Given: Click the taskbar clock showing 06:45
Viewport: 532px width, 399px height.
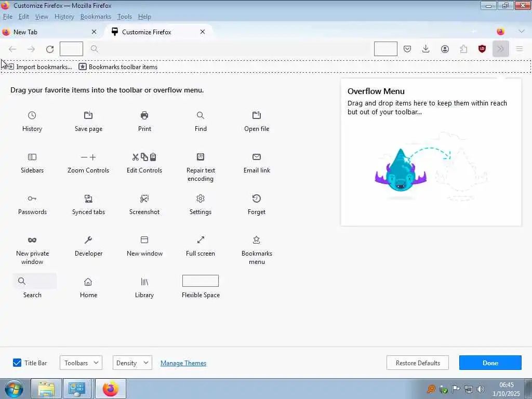Looking at the screenshot, I should click(506, 389).
